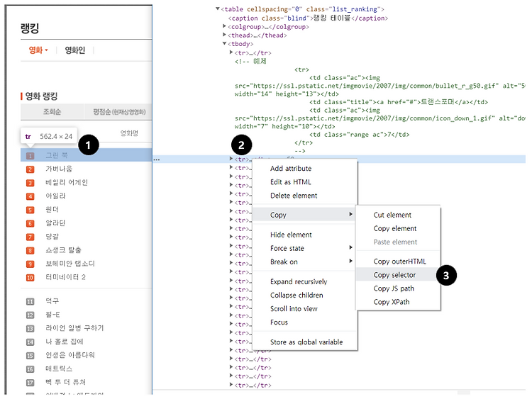Collapse the table list_ranking node

click(x=218, y=9)
